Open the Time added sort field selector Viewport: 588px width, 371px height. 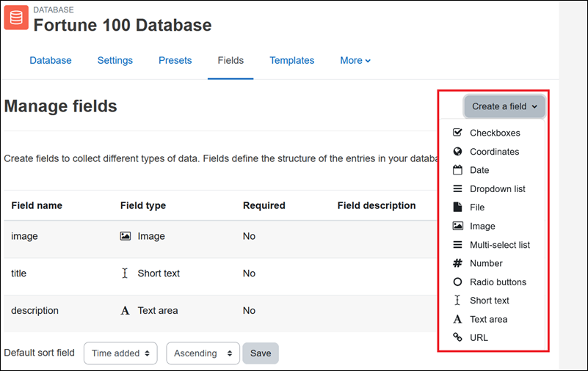(x=120, y=353)
